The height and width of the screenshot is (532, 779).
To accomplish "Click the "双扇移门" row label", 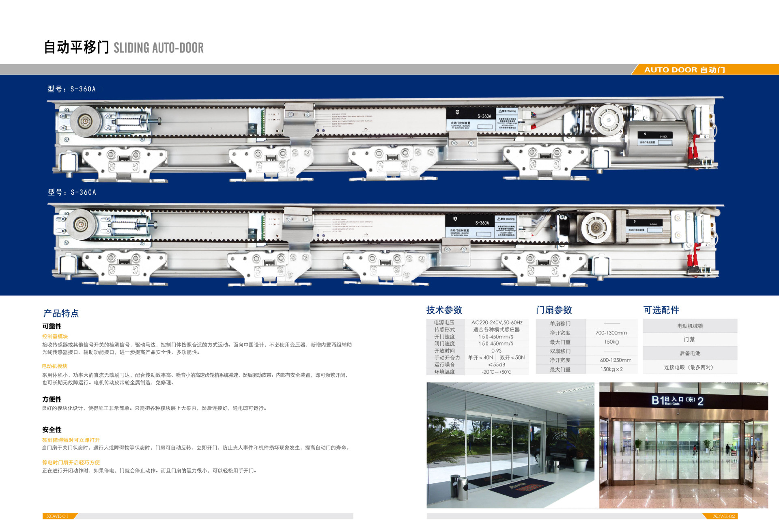I will pos(560,351).
